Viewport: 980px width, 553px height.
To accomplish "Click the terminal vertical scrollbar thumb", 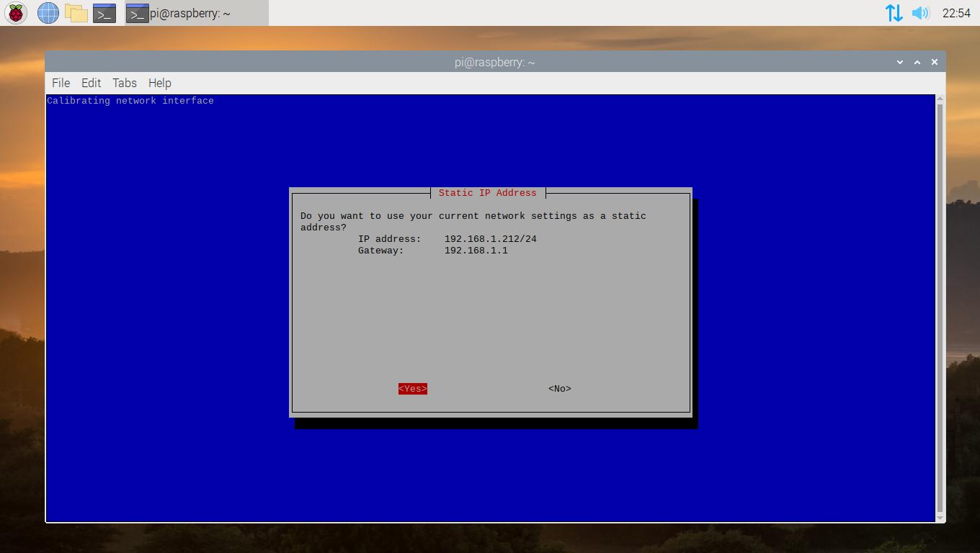I will pyautogui.click(x=940, y=307).
